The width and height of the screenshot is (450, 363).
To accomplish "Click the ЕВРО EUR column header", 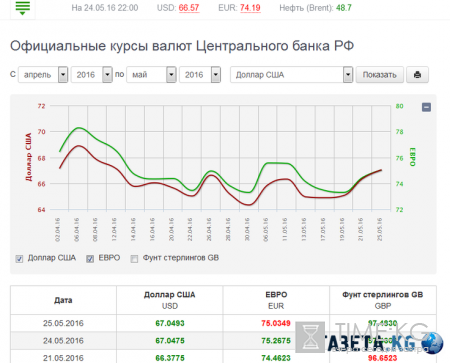I will [276, 300].
